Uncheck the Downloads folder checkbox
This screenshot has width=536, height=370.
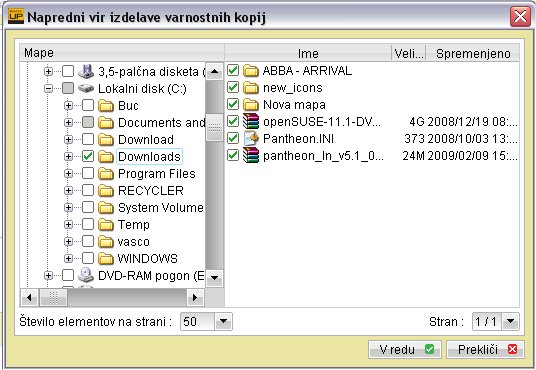pos(88,156)
